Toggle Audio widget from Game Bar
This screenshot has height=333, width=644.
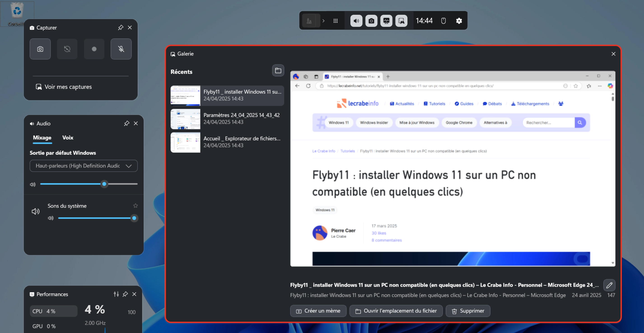[x=356, y=21]
